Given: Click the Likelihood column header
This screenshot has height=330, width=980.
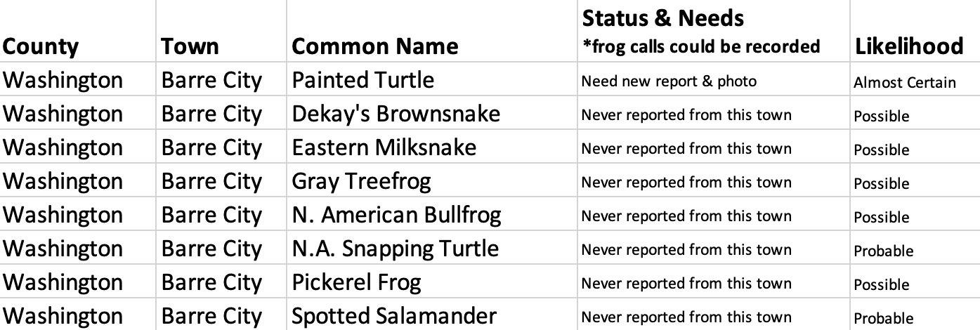Looking at the screenshot, I should point(908,46).
